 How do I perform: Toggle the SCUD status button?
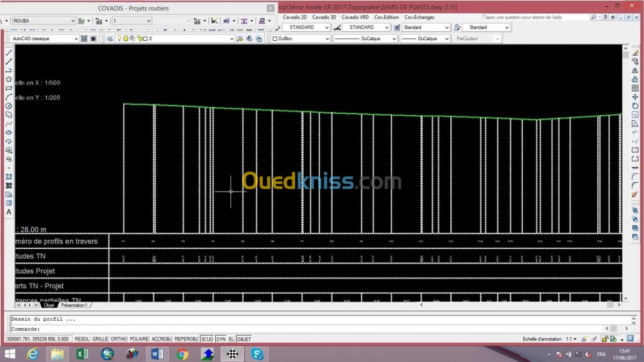(207, 339)
